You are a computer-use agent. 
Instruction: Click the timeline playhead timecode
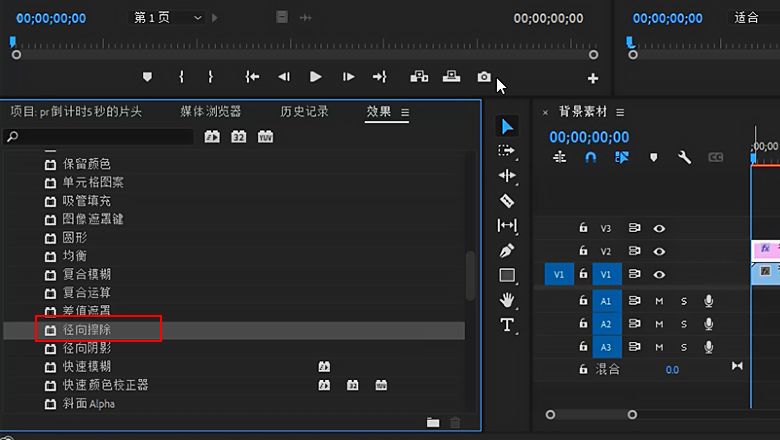[x=589, y=137]
